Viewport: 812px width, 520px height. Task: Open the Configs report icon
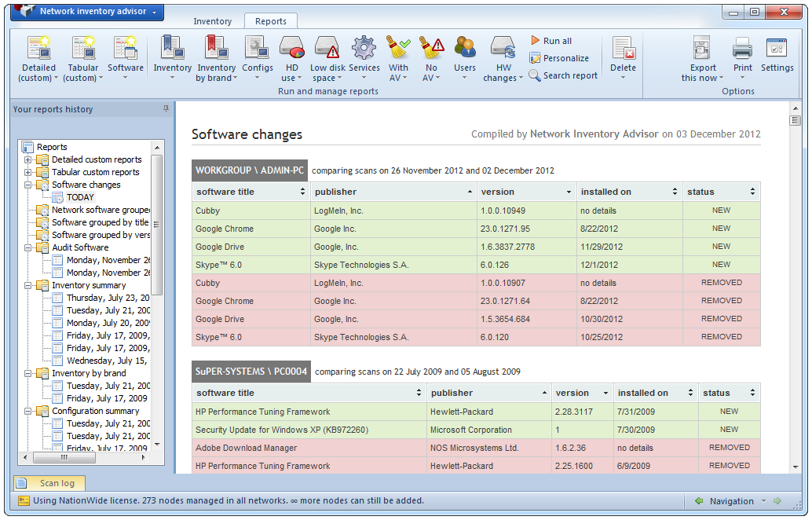coord(258,48)
